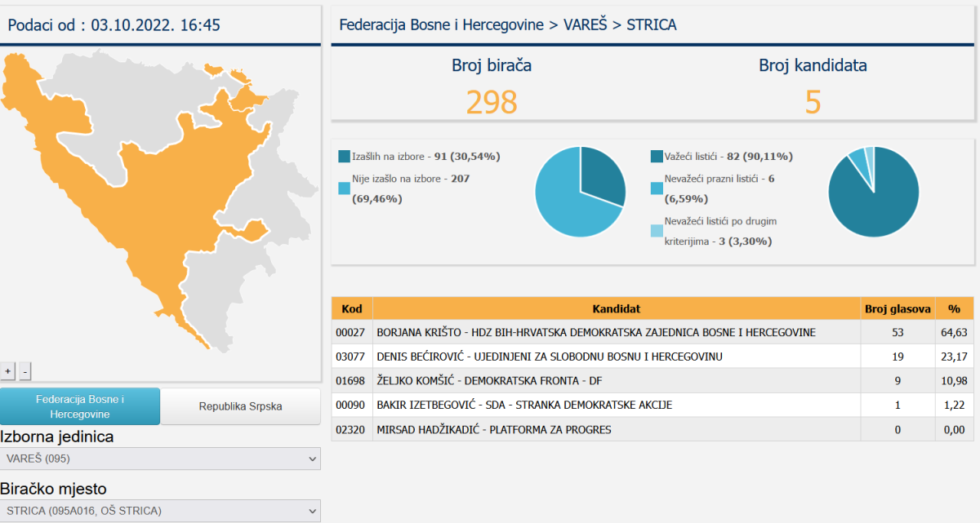Screen dimensions: 980x523
Task: Click the voter turnout pie chart
Action: click(x=581, y=192)
